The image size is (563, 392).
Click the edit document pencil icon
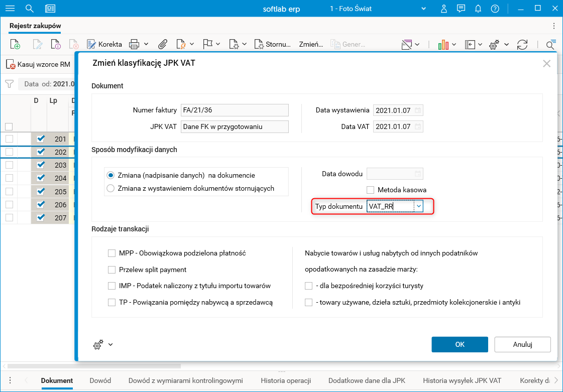click(37, 44)
